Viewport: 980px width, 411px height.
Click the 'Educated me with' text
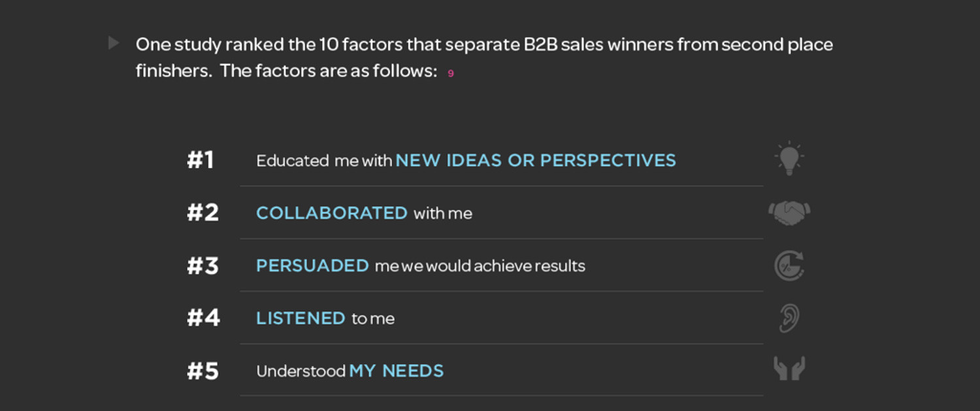tap(324, 161)
